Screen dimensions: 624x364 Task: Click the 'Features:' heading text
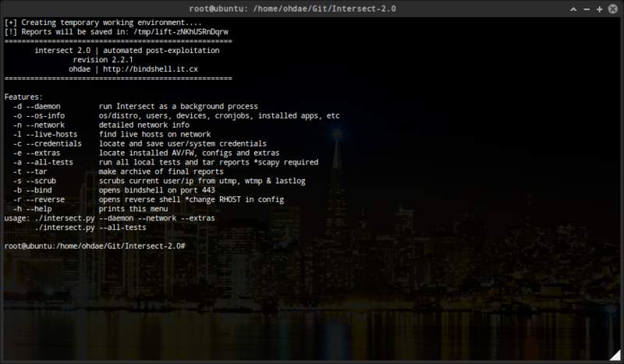[23, 97]
